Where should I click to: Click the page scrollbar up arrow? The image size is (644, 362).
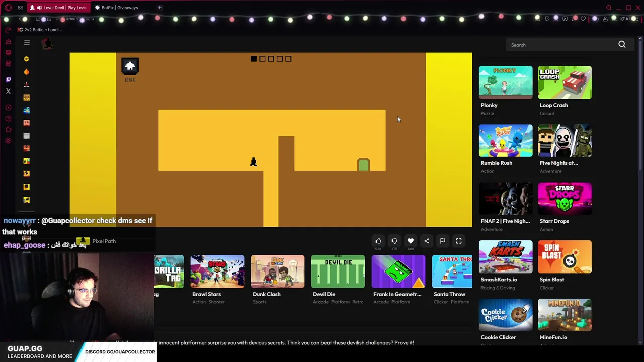(640, 39)
